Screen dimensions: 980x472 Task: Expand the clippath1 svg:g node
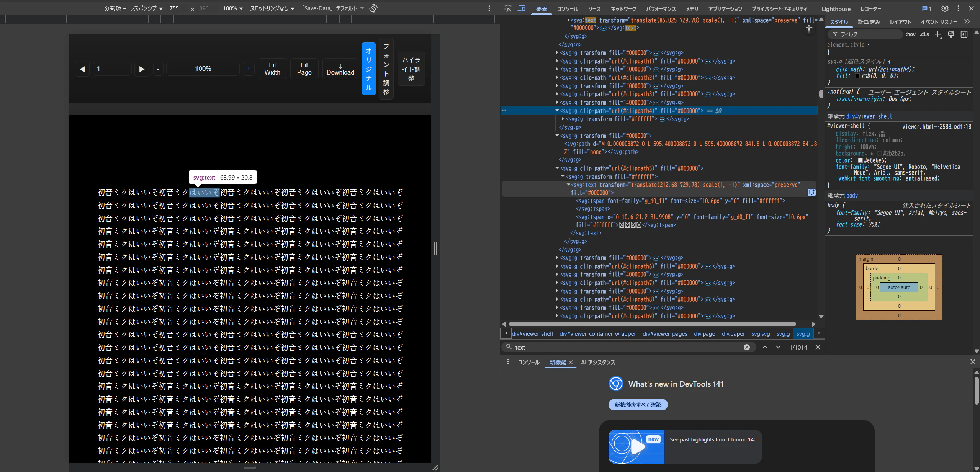pos(557,61)
